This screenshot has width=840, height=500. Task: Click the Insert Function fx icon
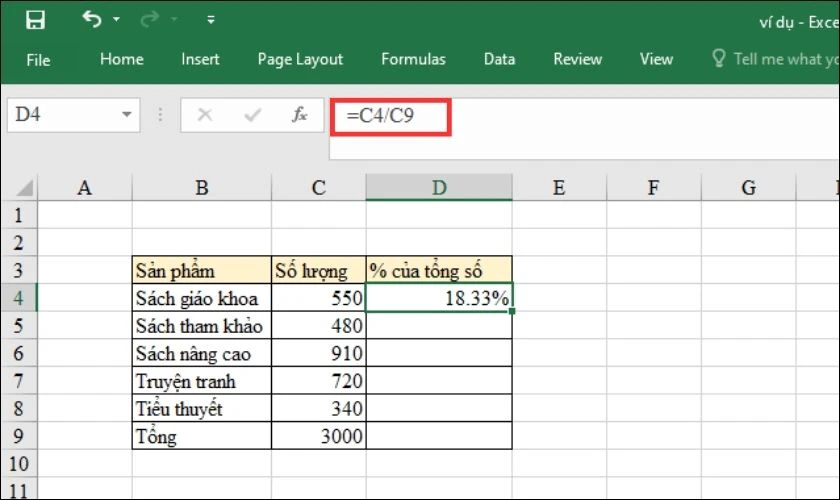tap(299, 115)
